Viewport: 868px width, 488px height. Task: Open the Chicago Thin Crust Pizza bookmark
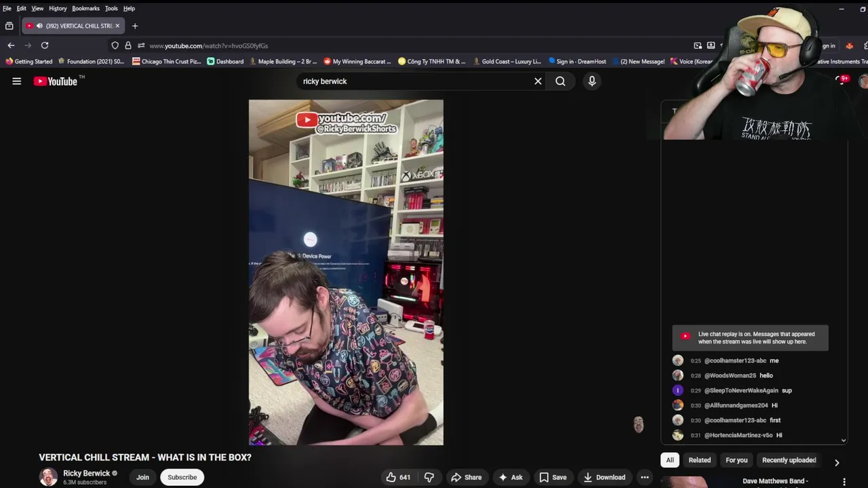tap(166, 62)
